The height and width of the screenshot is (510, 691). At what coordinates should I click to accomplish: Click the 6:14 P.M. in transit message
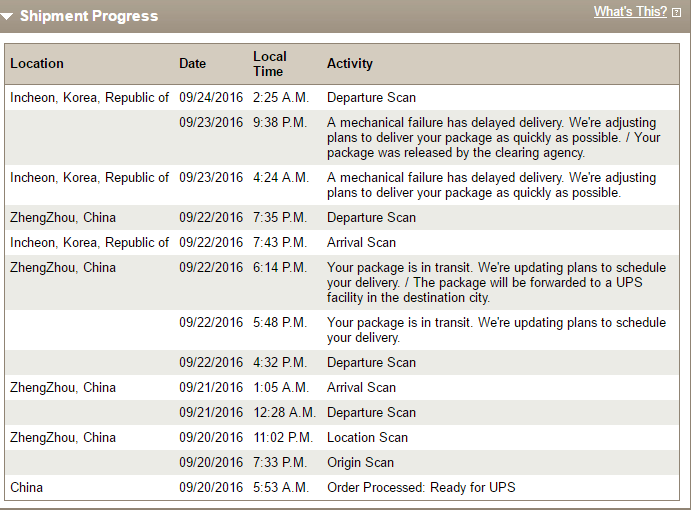497,283
